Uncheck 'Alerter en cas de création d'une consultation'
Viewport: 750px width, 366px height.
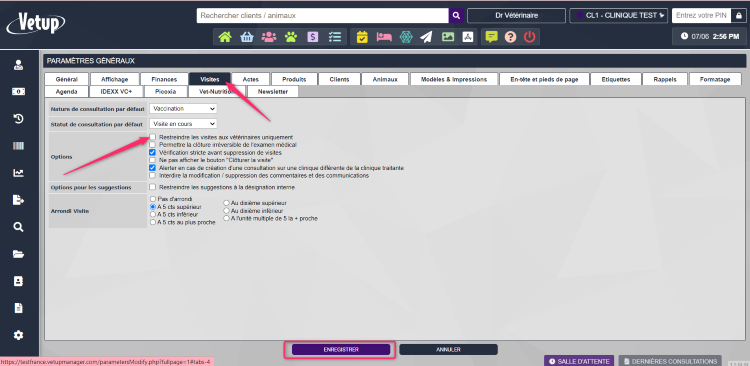(x=153, y=168)
